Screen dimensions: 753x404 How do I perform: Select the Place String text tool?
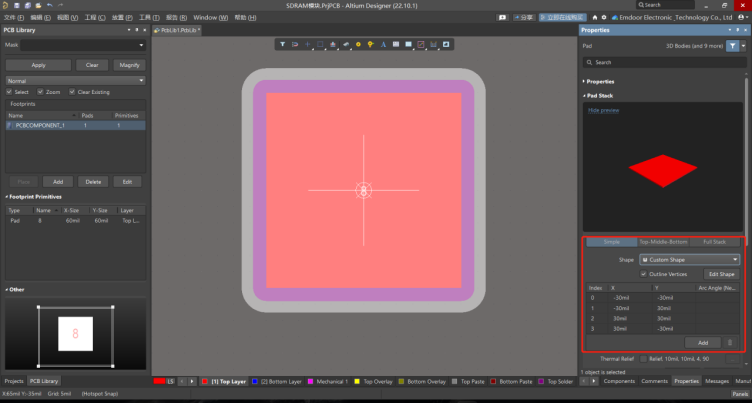coord(383,44)
